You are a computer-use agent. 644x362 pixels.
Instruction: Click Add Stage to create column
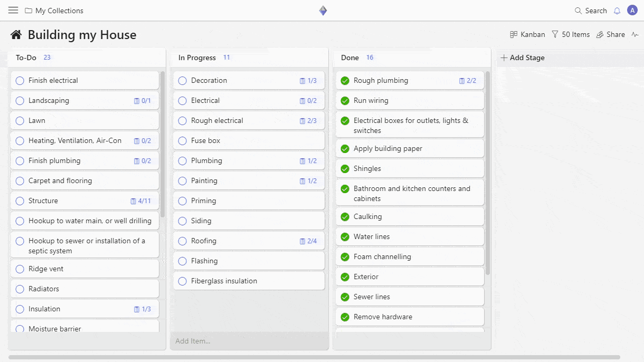coord(522,58)
